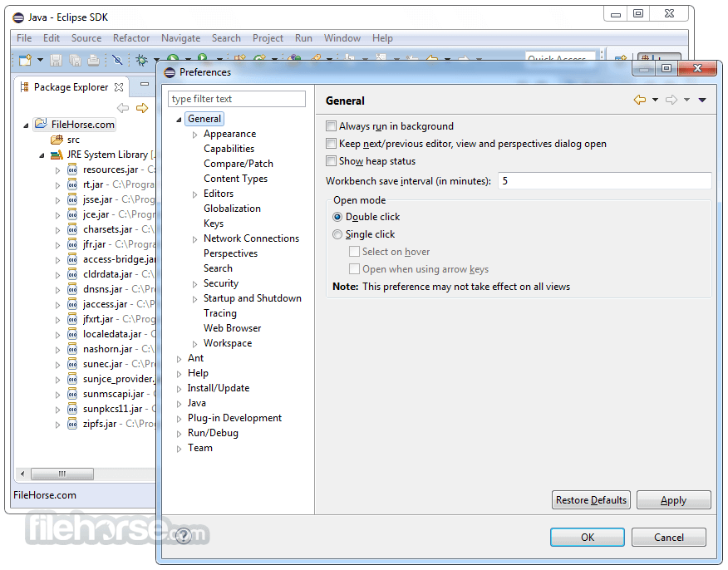Click the Skip All Breakpoints toolbar icon

coord(116,60)
